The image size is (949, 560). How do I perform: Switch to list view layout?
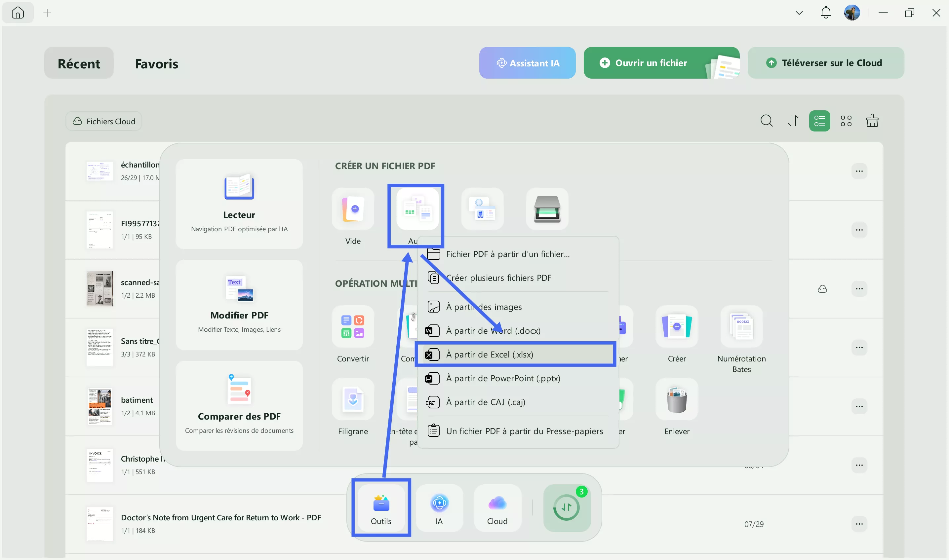(819, 121)
